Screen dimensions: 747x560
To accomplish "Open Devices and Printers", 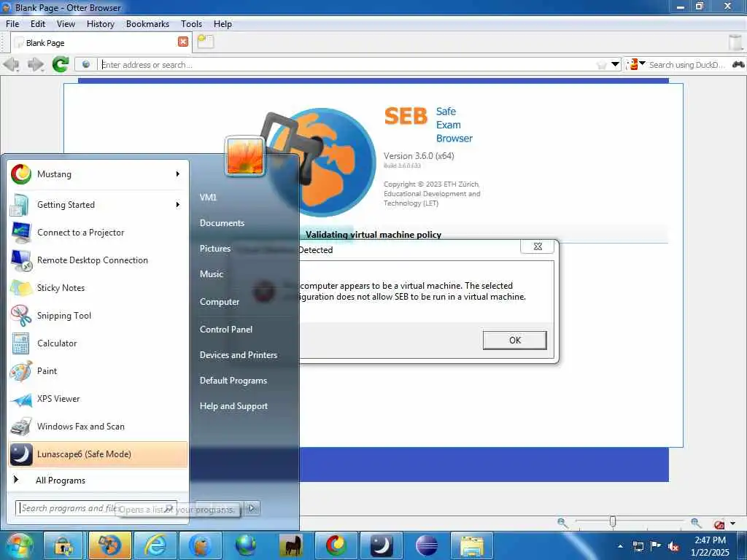I will (x=239, y=355).
